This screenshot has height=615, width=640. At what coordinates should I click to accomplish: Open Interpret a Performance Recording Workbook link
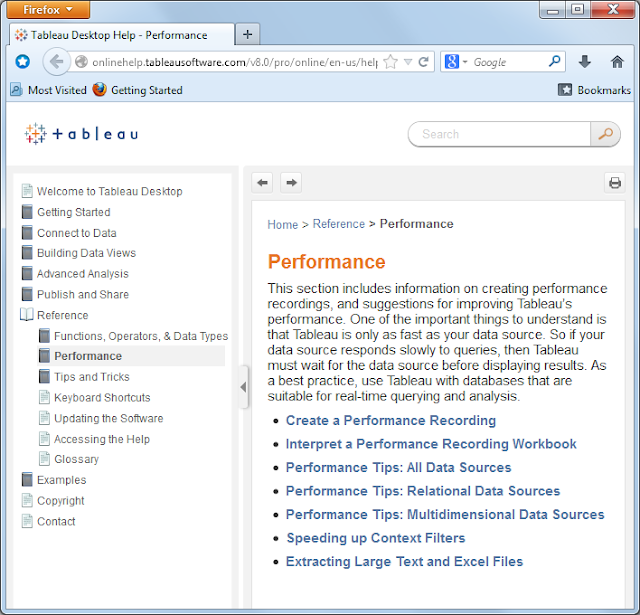(431, 444)
